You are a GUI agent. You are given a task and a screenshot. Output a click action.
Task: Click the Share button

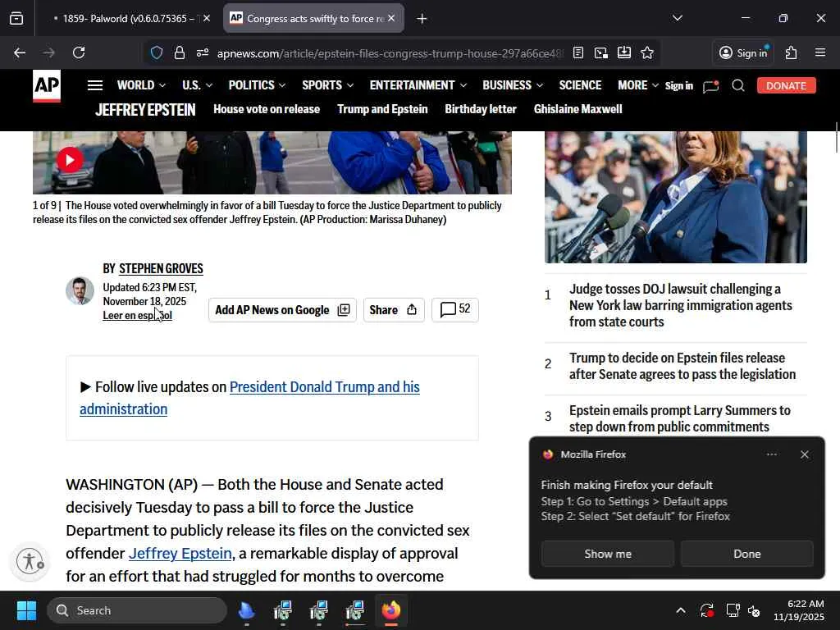(x=393, y=310)
